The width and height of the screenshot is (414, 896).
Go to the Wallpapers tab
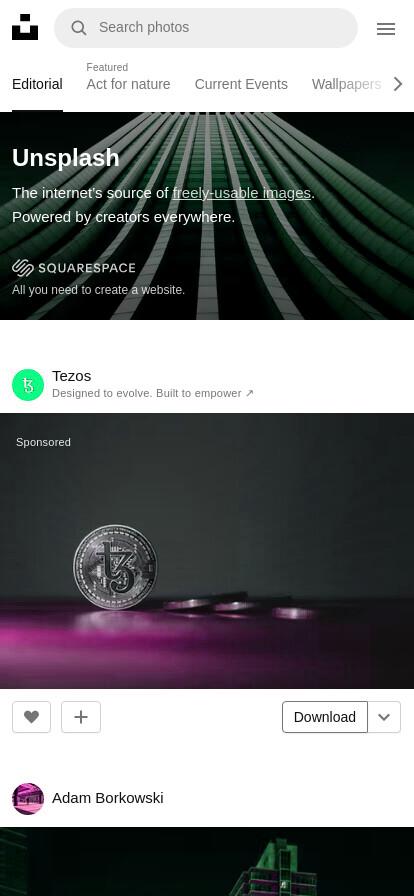346,85
